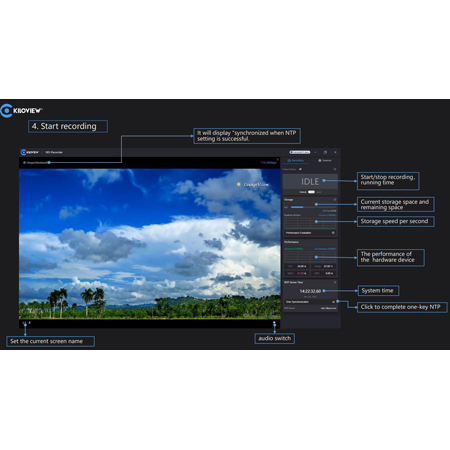The width and height of the screenshot is (450, 450).
Task: Click the sync icon beside Time Synchronization
Action: [x=333, y=302]
